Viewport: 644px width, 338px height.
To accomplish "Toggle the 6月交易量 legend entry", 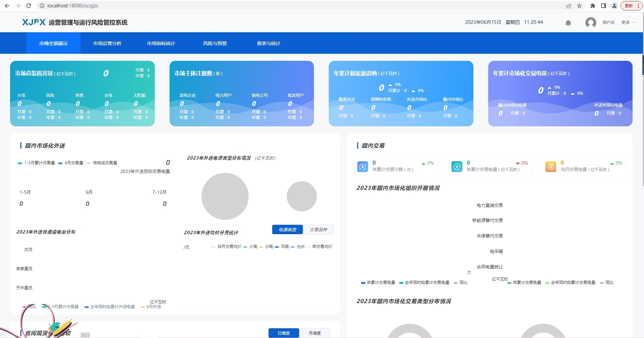I will (x=71, y=163).
